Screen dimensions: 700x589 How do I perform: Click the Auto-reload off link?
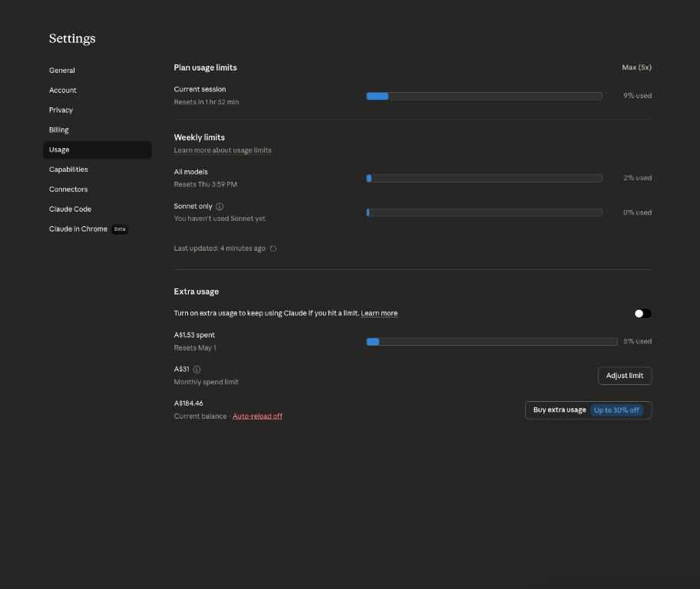pos(257,416)
